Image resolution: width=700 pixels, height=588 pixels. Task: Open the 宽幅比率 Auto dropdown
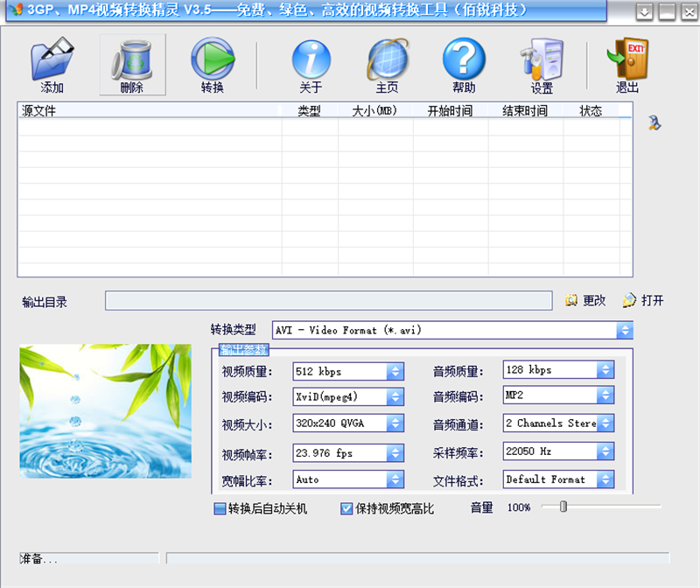(x=395, y=479)
